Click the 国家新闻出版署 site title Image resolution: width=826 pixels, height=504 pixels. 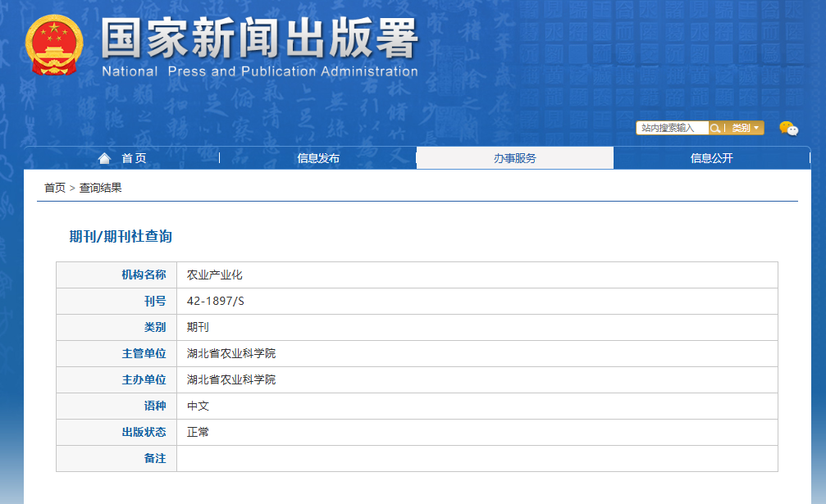pos(259,39)
